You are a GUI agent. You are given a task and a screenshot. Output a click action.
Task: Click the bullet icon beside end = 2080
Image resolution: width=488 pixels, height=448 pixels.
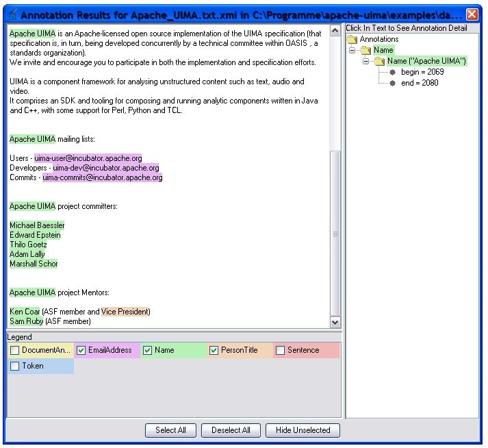tap(392, 83)
